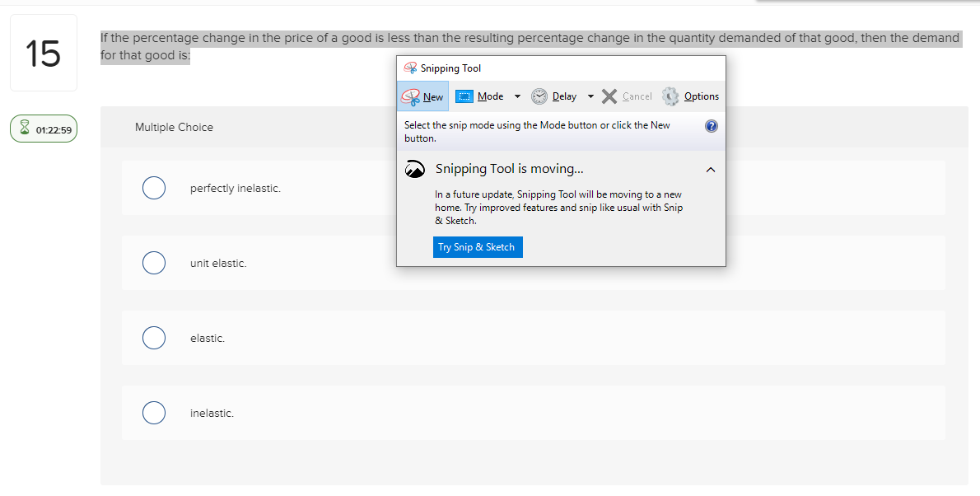Viewport: 980px width, 496px height.
Task: Click the 'perfectly inelastic.' answer text
Action: 235,189
